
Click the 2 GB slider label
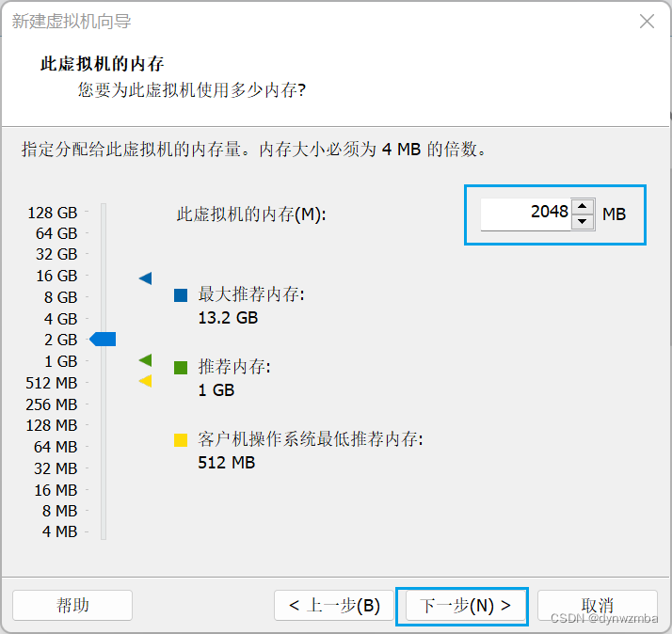pyautogui.click(x=60, y=340)
